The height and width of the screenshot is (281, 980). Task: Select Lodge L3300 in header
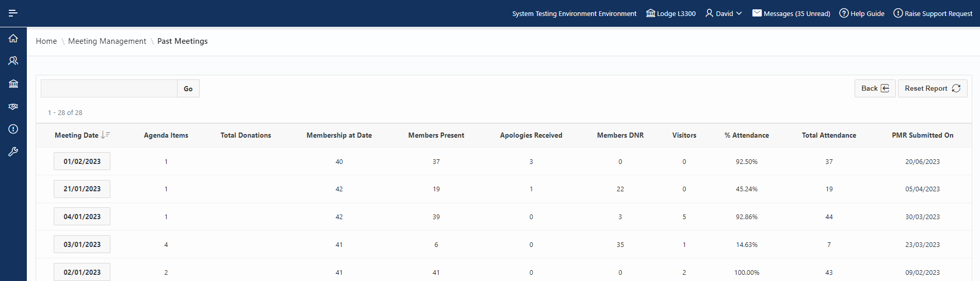coord(671,13)
